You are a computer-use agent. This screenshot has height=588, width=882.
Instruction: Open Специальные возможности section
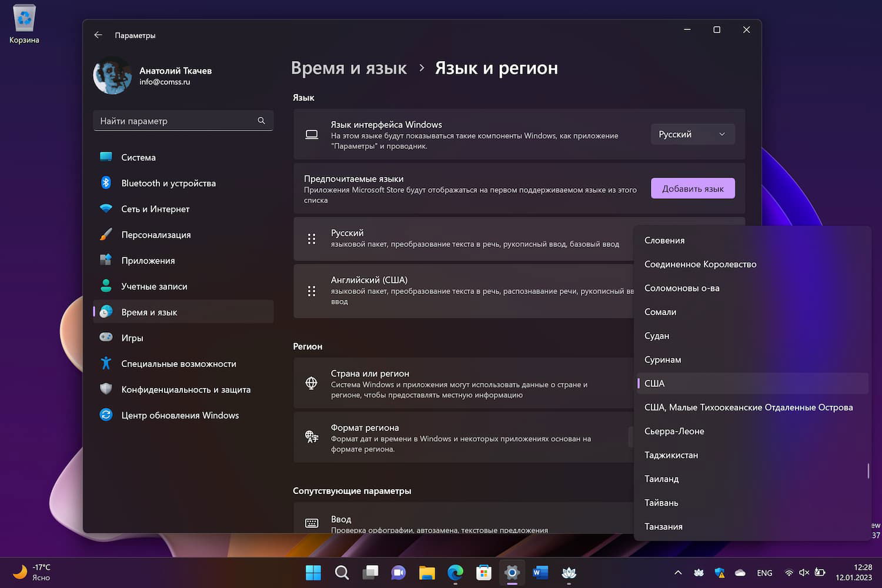[183, 364]
